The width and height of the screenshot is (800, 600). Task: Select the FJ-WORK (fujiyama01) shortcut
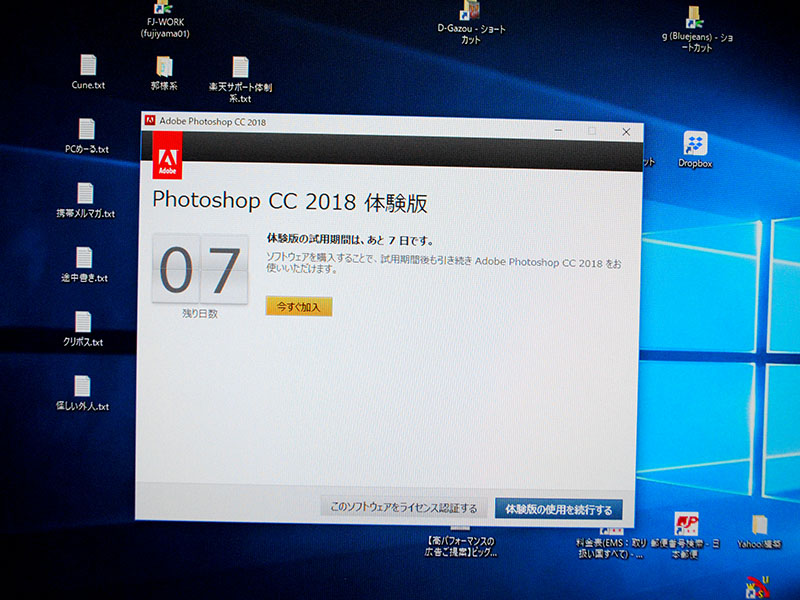click(165, 20)
